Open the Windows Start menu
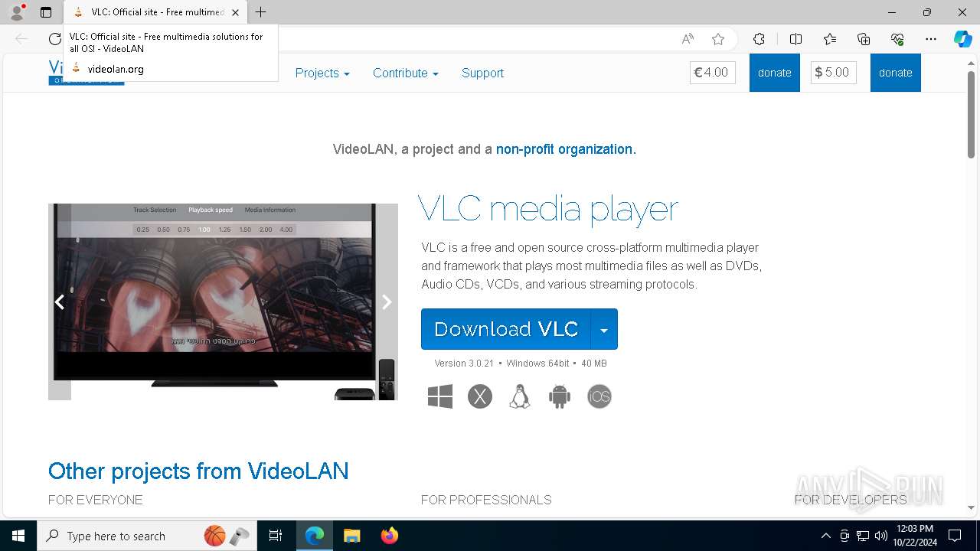 pos(18,536)
